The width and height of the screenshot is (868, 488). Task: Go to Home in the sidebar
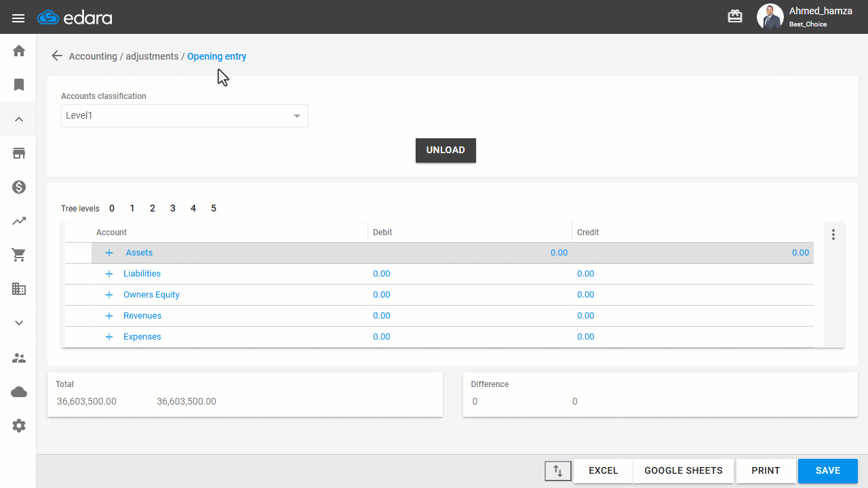19,51
